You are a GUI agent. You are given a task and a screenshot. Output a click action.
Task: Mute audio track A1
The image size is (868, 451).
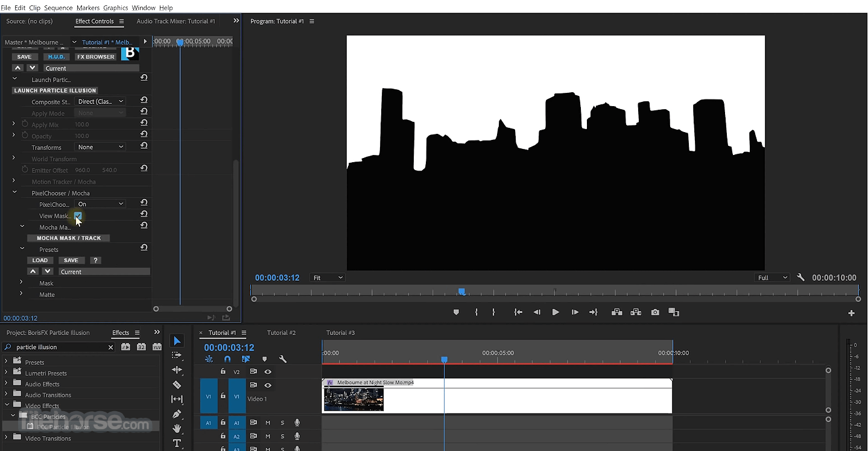[267, 423]
